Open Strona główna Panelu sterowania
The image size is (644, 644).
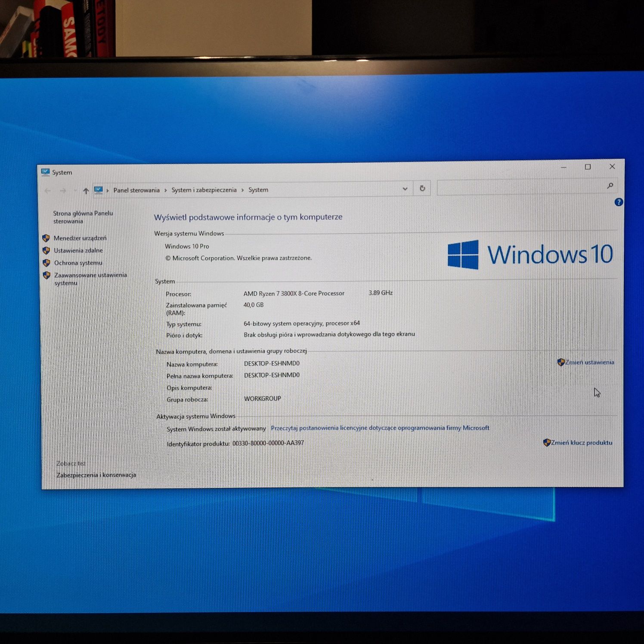(x=83, y=217)
